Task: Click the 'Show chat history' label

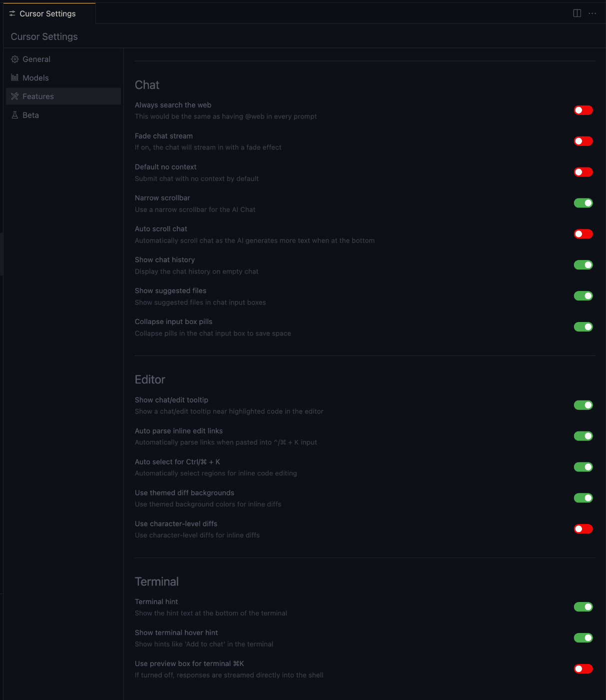Action: 165,260
